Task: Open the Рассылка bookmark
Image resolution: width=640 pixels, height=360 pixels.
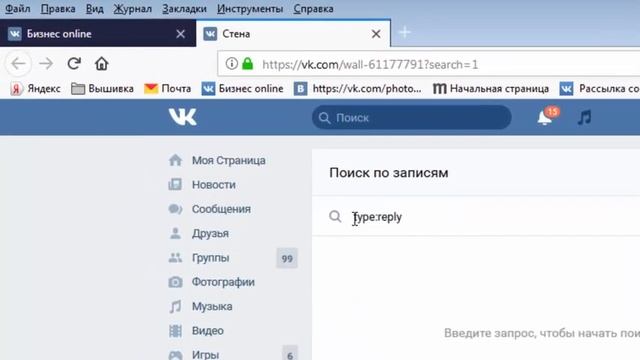Action: [600, 89]
